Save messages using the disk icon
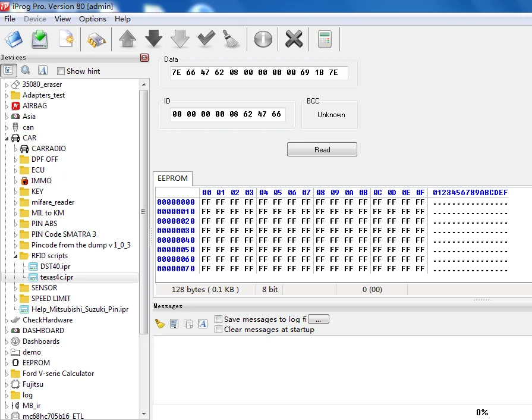The image size is (532, 420). pos(174,324)
